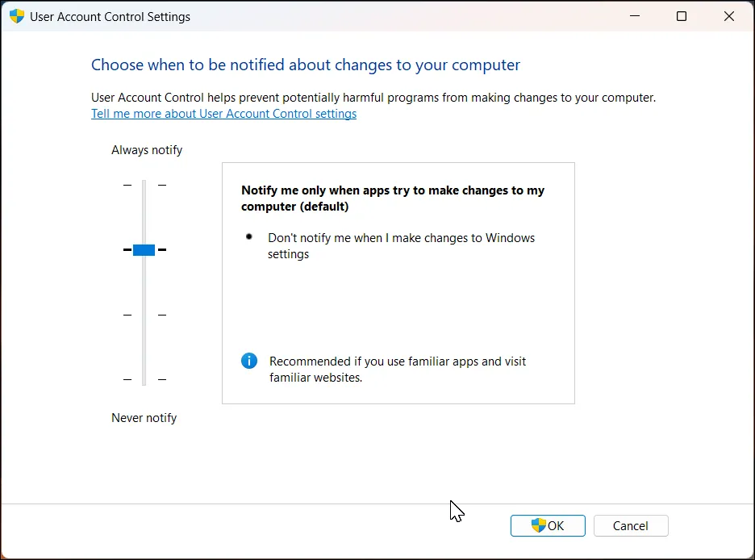Viewport: 755px width, 560px height.
Task: Confirm changes with the OK button
Action: tap(548, 525)
